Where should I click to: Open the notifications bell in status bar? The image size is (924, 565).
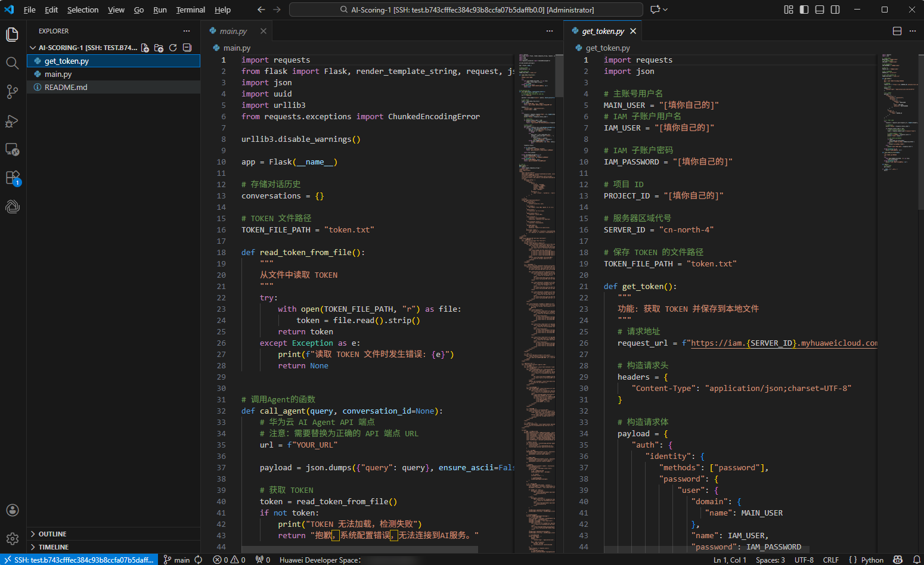917,560
